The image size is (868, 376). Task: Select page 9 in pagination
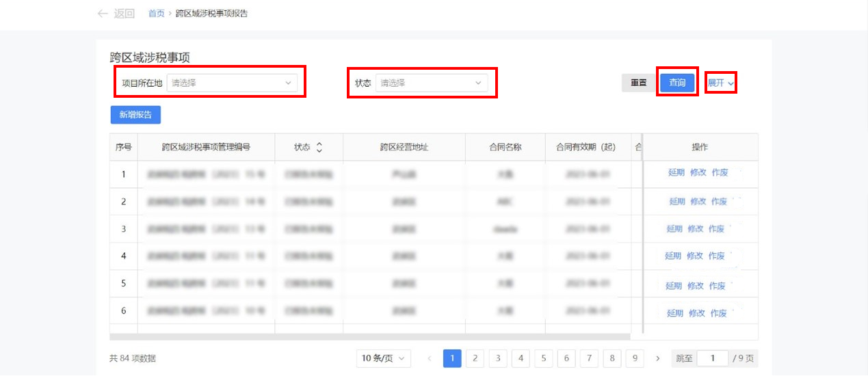[635, 358]
